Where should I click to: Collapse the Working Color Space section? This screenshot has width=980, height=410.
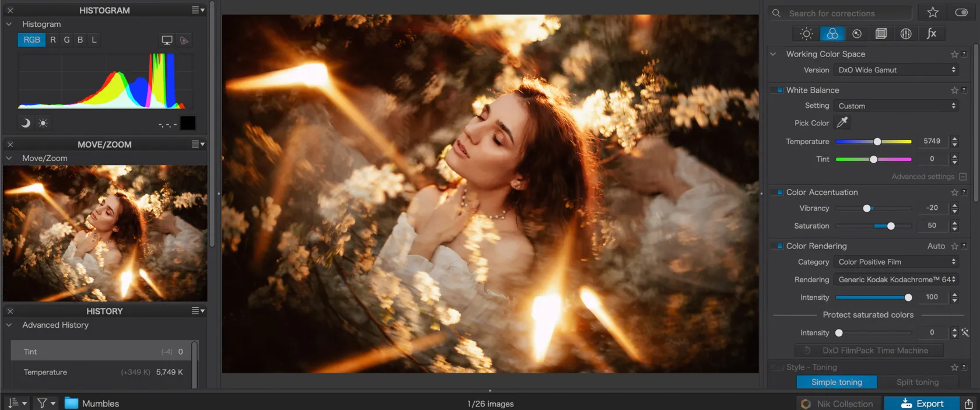click(x=773, y=54)
